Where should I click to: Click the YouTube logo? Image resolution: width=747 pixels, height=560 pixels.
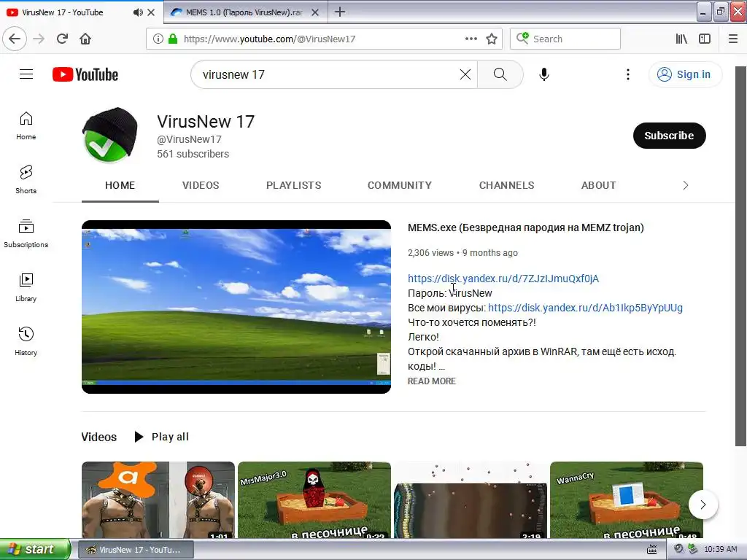click(85, 75)
